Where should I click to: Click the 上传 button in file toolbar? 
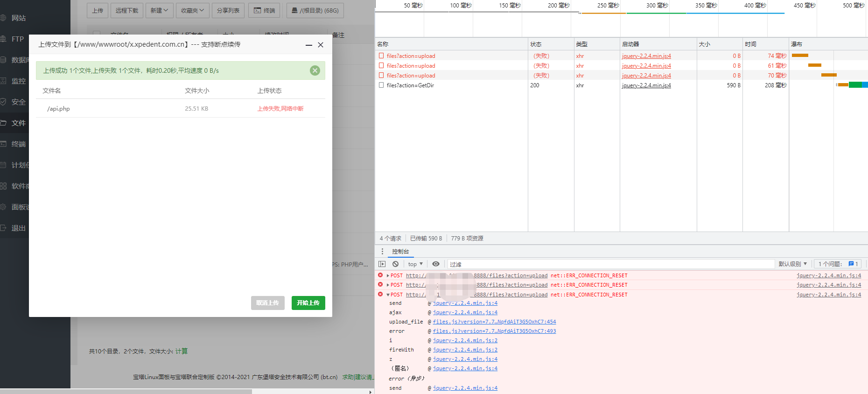pyautogui.click(x=98, y=10)
